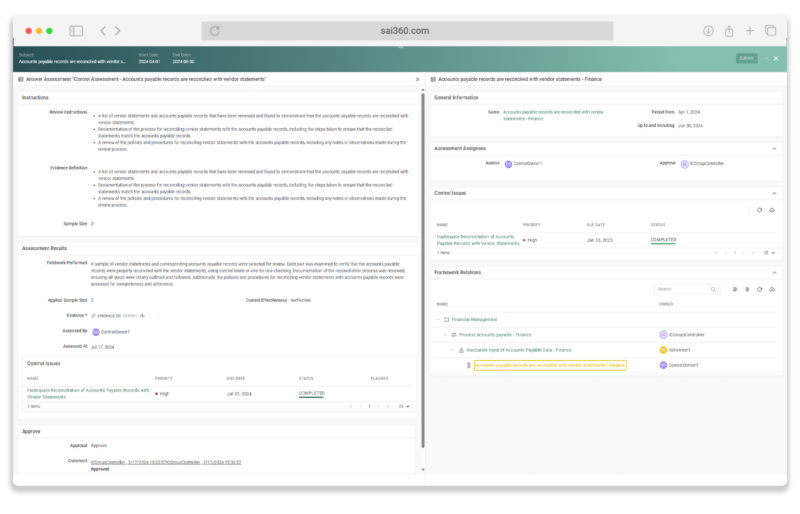The width and height of the screenshot is (800, 514).
Task: Refresh the Control Issues list due Jan 13, 2025
Action: pyautogui.click(x=759, y=210)
